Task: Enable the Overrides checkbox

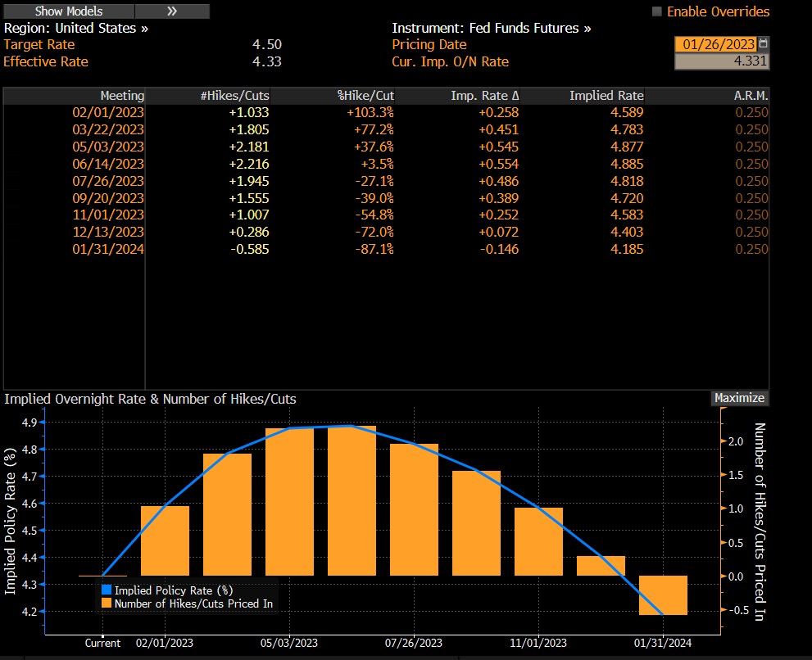Action: point(656,11)
